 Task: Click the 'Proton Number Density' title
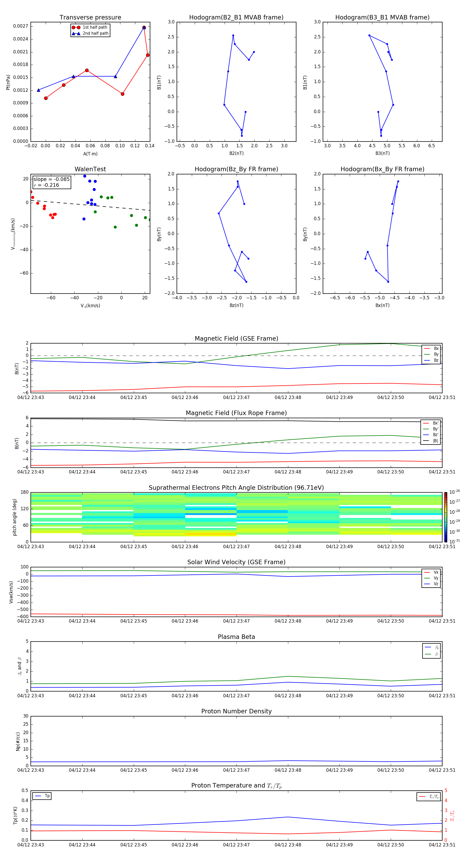click(x=236, y=711)
